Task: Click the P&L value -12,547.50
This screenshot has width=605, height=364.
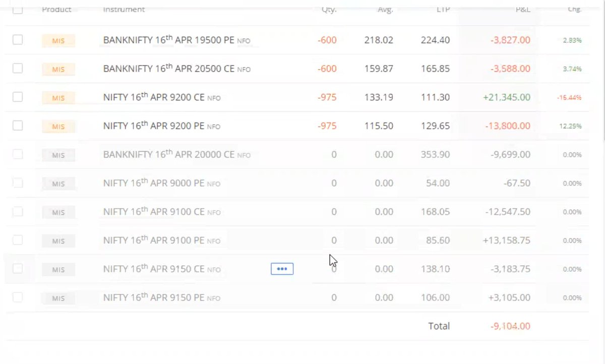Action: (x=508, y=212)
